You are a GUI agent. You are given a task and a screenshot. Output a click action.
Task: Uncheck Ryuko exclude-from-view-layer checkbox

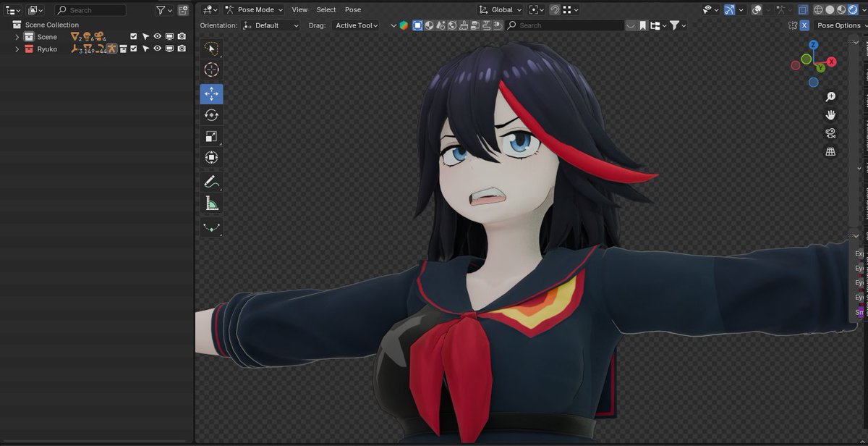(134, 49)
